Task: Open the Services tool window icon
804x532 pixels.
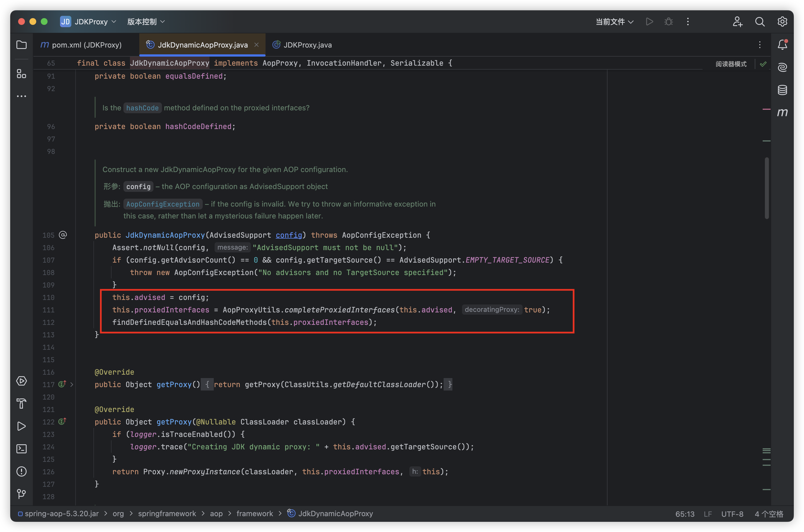Action: pyautogui.click(x=22, y=381)
